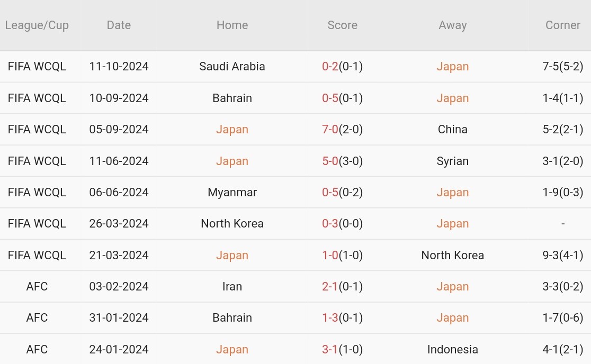The width and height of the screenshot is (591, 364).
Task: Click the Corner column header
Action: (562, 25)
